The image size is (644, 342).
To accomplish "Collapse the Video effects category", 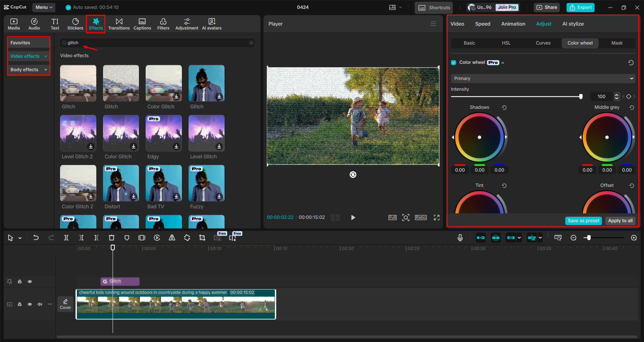I will (46, 56).
